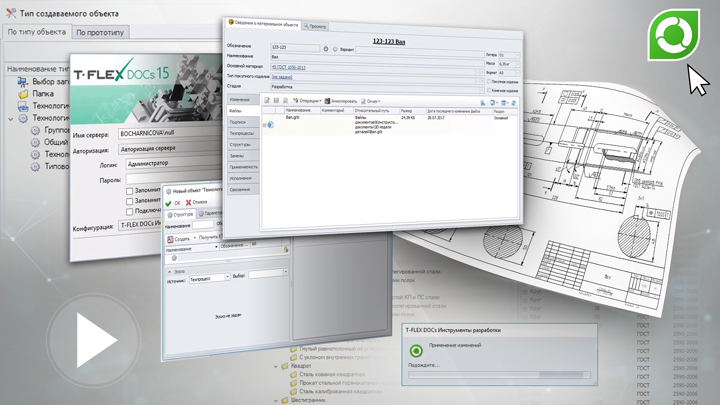Click the «[не задано]» link
This screenshot has height=405, width=720.
coord(282,77)
